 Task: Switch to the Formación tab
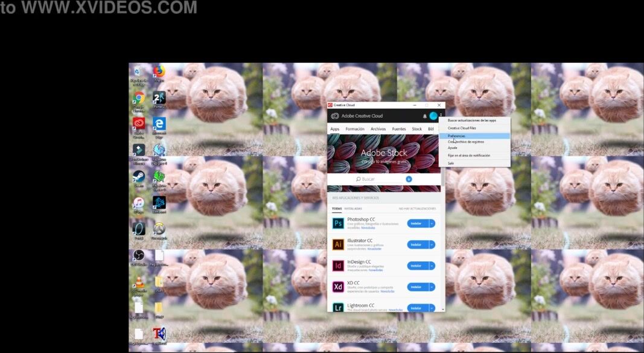(x=355, y=129)
